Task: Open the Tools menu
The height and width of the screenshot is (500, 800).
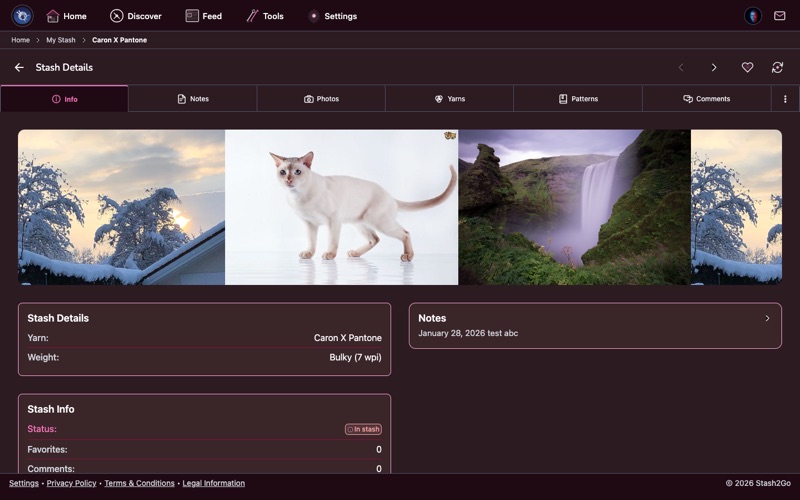Action: point(264,16)
